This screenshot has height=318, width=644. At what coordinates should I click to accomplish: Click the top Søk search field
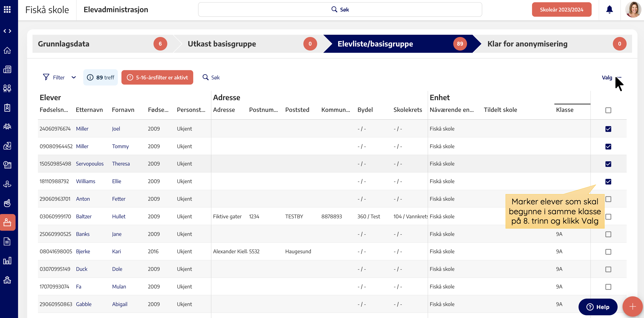tap(340, 9)
